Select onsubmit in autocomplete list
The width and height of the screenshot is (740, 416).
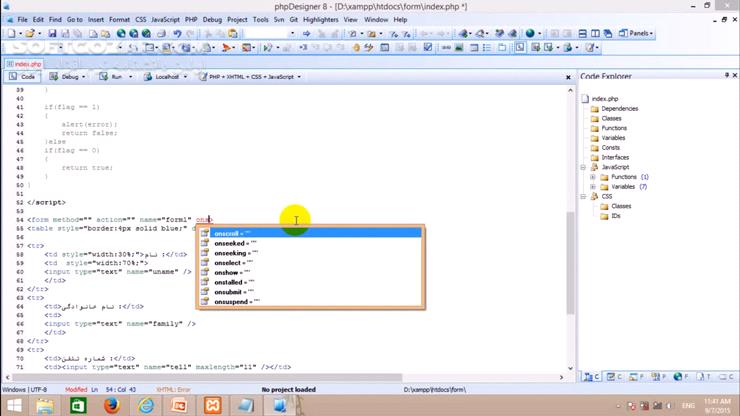311,292
